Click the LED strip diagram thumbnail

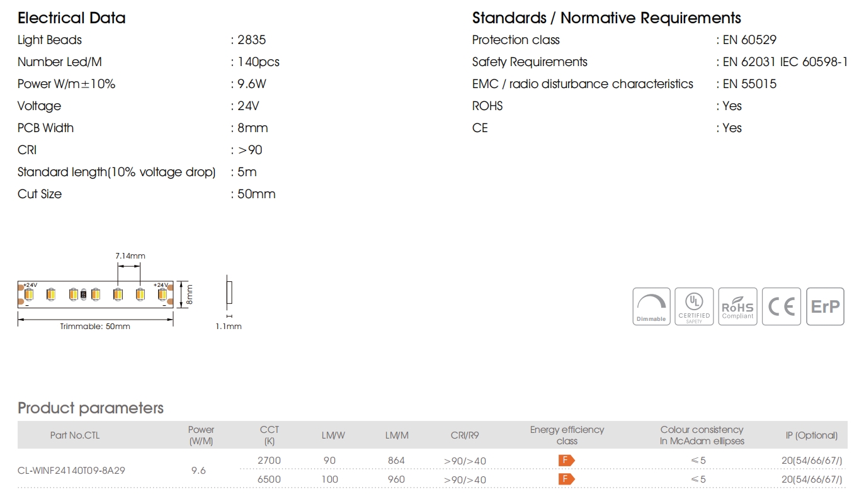click(95, 294)
